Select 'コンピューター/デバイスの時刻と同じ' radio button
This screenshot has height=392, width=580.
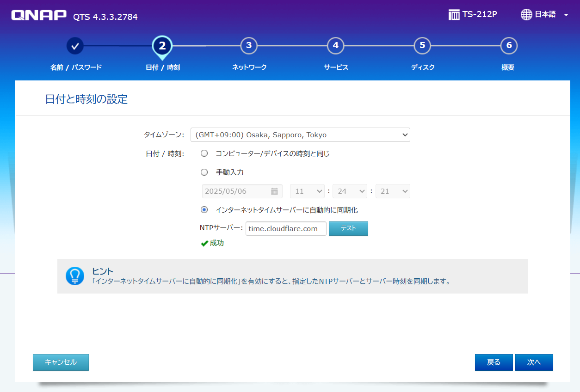pos(204,153)
